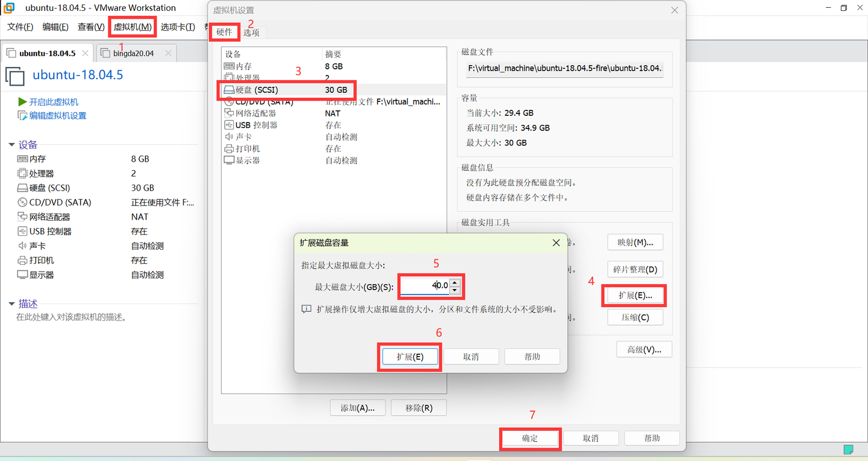
Task: Open the 选项卡(T) menu
Action: click(x=178, y=27)
